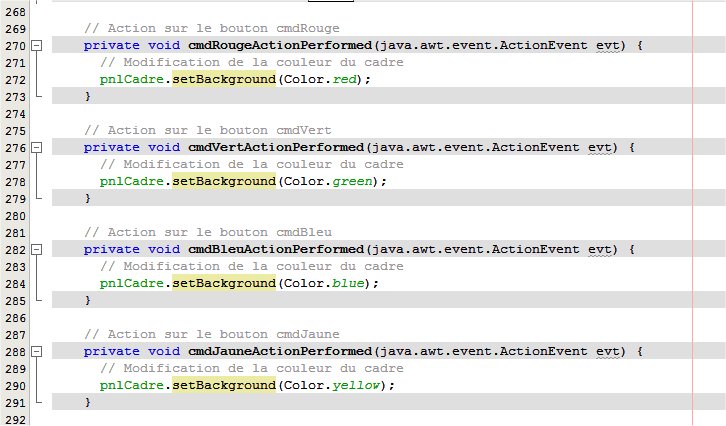726x426 pixels.
Task: Click the comment on line 283
Action: click(x=251, y=266)
